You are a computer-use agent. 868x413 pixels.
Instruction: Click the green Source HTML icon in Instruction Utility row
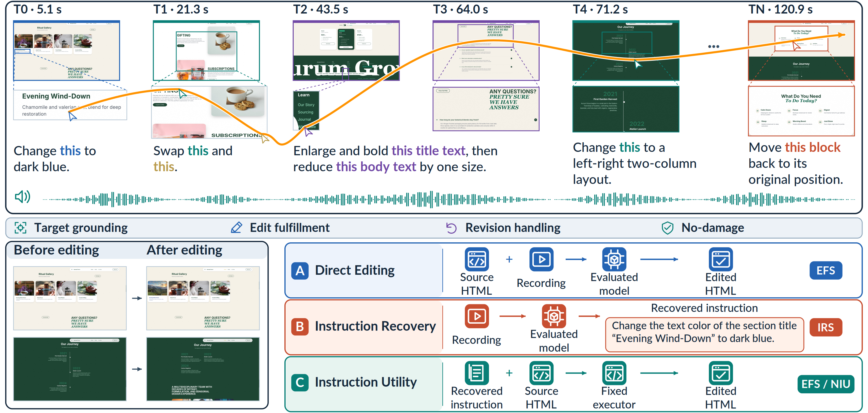tap(541, 373)
